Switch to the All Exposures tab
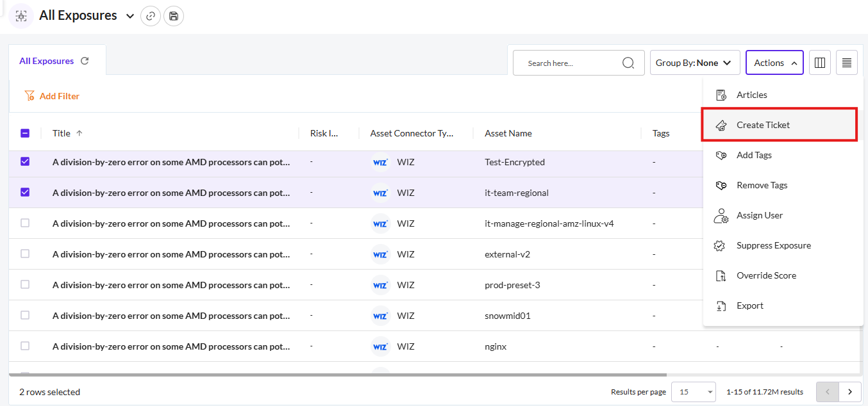Screen dimensions: 868x406 [x=46, y=61]
